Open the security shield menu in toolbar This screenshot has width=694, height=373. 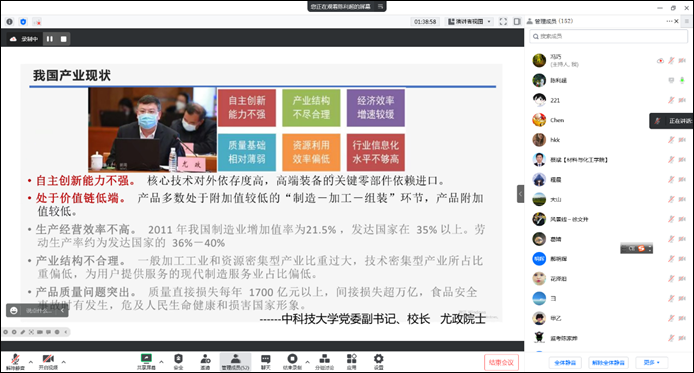[178, 361]
